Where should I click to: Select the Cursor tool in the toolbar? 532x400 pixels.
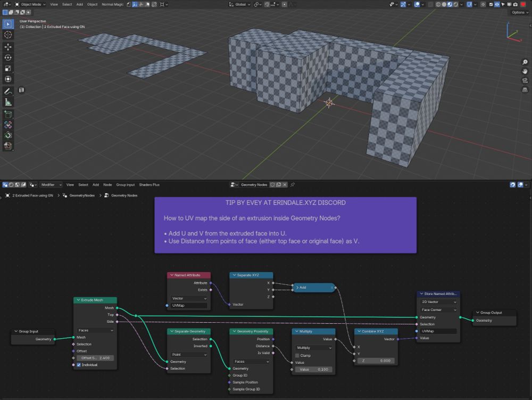tap(8, 35)
